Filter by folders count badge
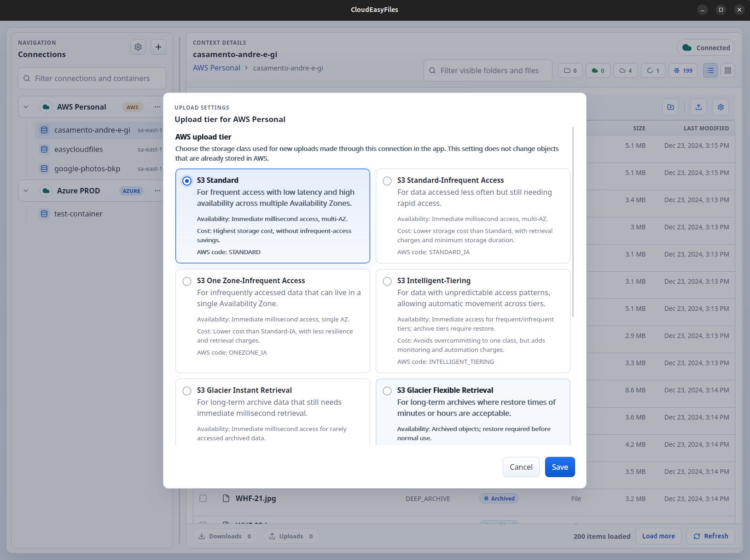Viewport: 750px width, 560px height. [x=570, y=70]
